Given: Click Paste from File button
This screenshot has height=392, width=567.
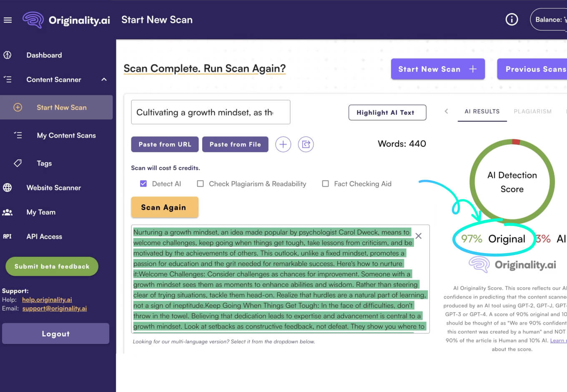Looking at the screenshot, I should click(235, 144).
